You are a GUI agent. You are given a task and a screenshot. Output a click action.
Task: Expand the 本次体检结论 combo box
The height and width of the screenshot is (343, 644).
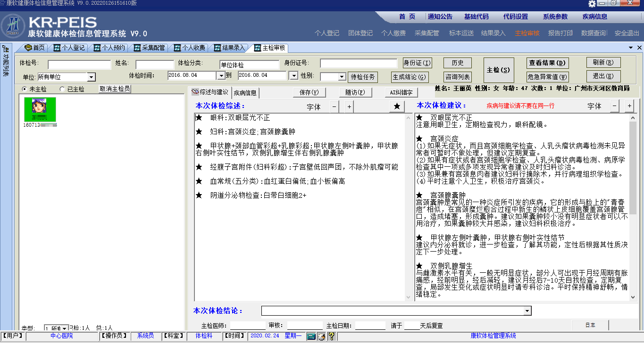(527, 311)
